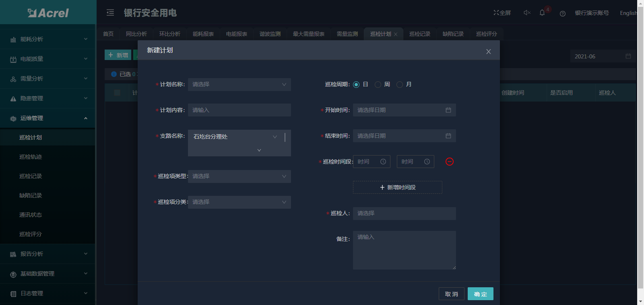The width and height of the screenshot is (644, 305).
Task: Open the notification bell icon
Action: (x=542, y=13)
